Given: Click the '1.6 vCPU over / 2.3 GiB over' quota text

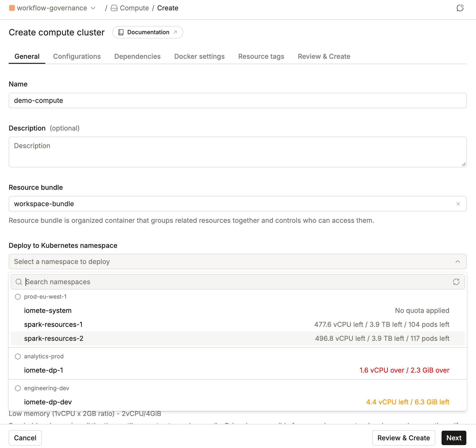Looking at the screenshot, I should [404, 370].
